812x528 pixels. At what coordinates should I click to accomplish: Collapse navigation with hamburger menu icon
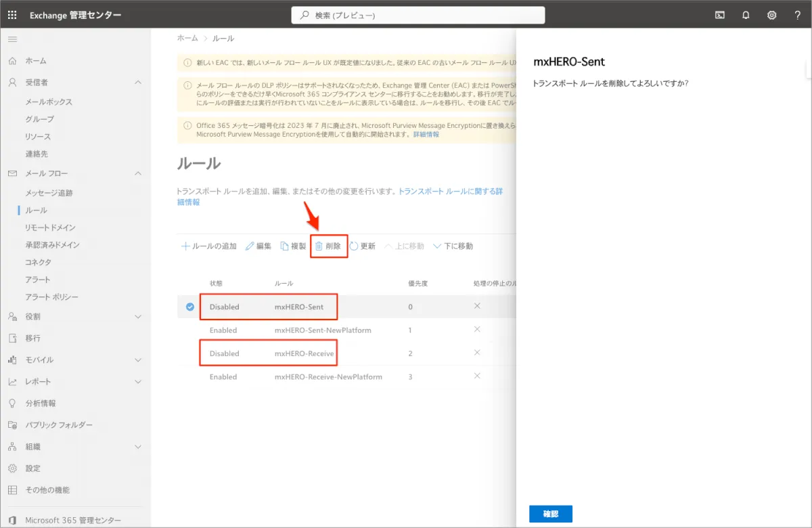(x=13, y=39)
